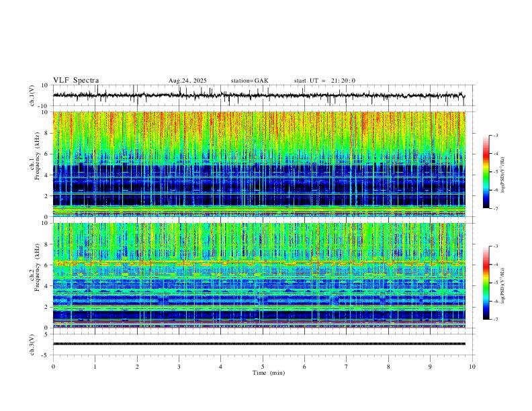Image resolution: width=532 pixels, height=411 pixels.
Task: Click the 'ch.1(V)' waveform axis label
Action: tap(32, 95)
